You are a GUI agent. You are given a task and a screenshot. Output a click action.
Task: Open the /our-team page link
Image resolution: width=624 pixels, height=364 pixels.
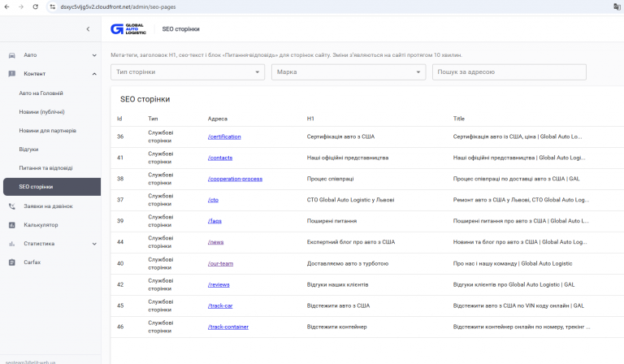point(220,263)
